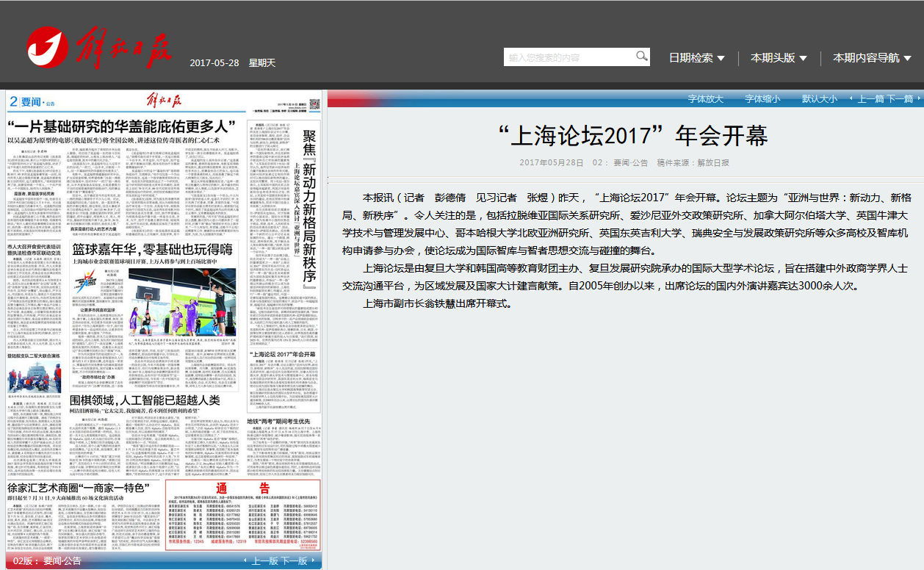Open the 围棋领域,人工智能已超越人类 article
Viewport: 924px width, 570px height.
[145, 400]
